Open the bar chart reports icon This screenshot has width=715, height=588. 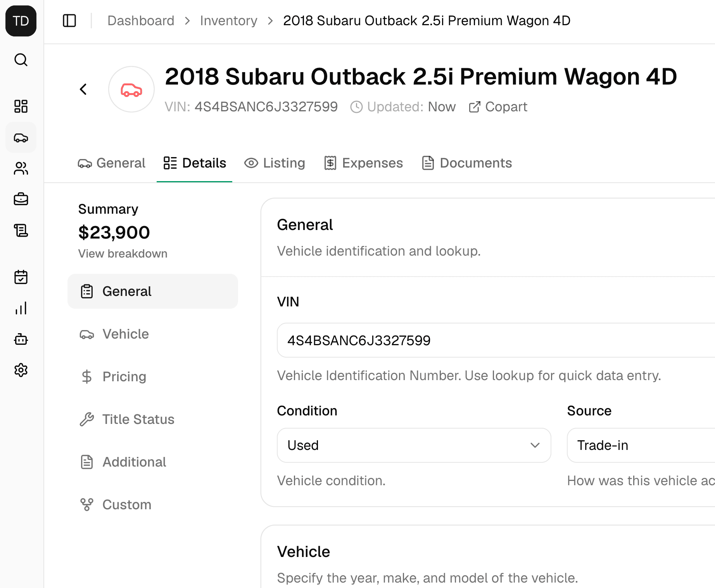[21, 308]
